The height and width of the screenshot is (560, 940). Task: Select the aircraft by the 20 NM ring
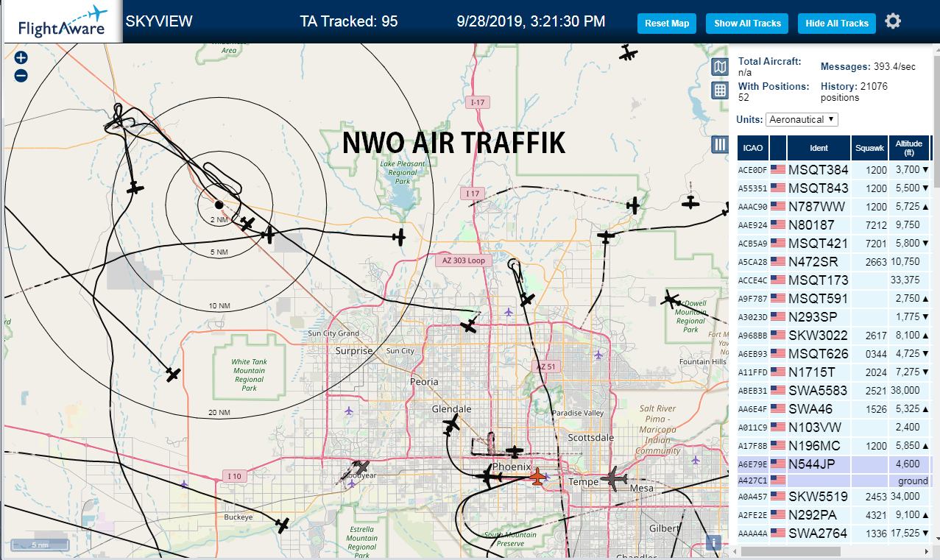172,374
